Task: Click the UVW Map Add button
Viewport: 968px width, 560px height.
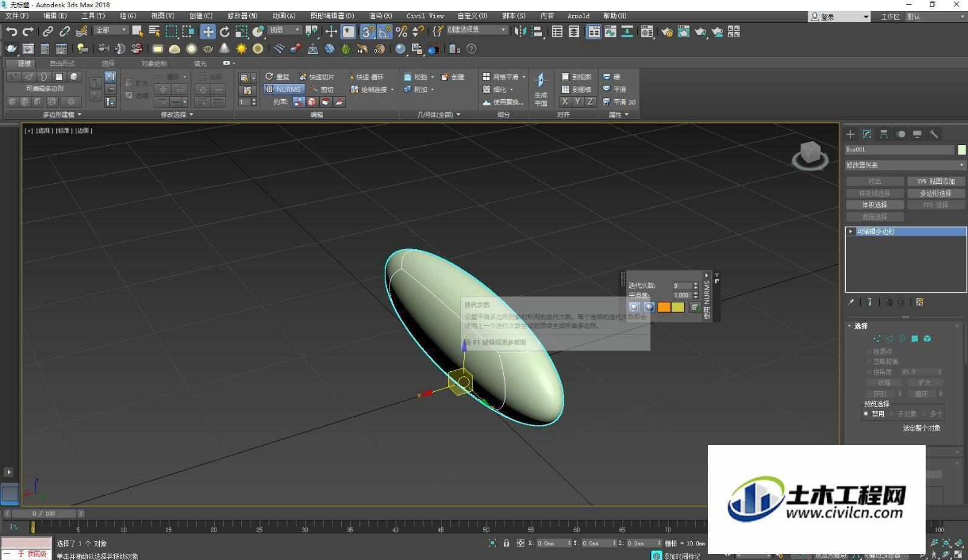Action: [936, 181]
